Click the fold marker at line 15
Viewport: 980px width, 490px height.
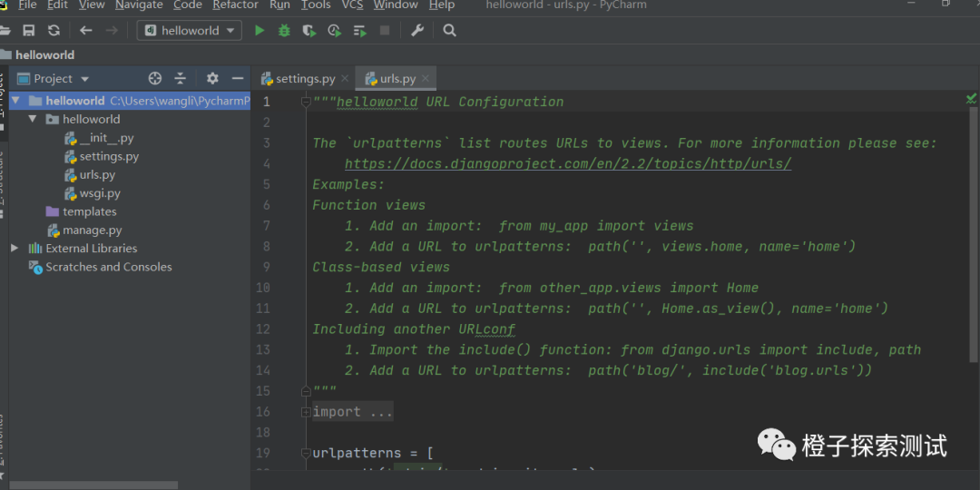click(x=306, y=390)
